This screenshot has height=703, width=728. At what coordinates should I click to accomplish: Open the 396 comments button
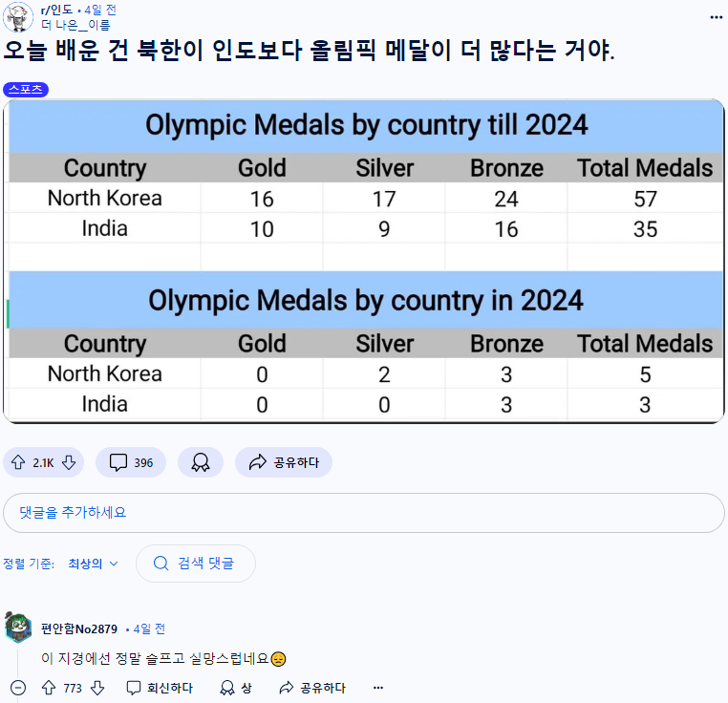(x=131, y=462)
